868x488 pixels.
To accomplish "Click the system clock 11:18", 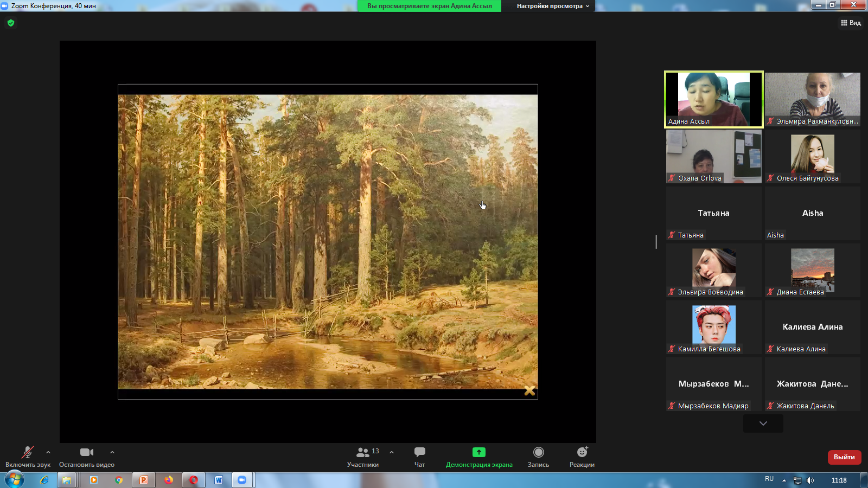I will [839, 480].
